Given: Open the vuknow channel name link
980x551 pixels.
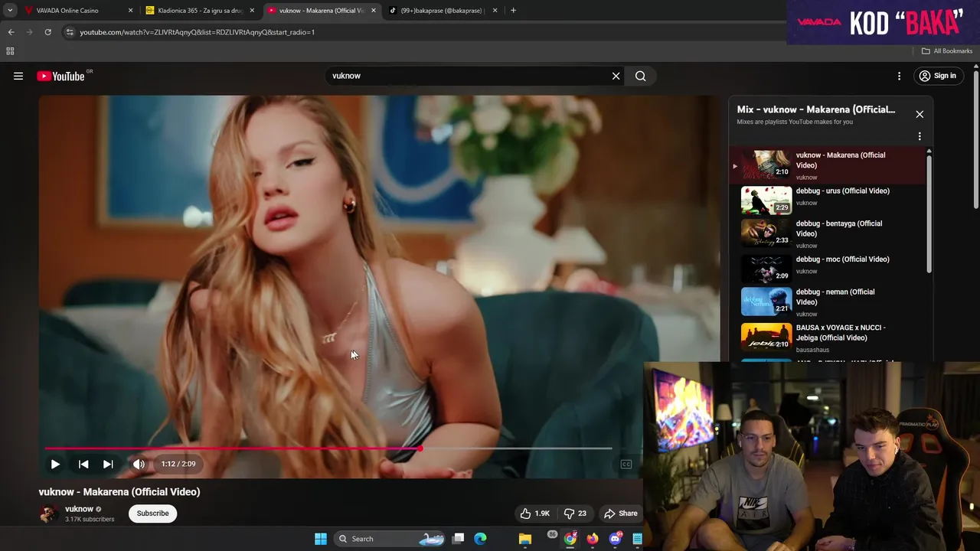Looking at the screenshot, I should pos(79,509).
